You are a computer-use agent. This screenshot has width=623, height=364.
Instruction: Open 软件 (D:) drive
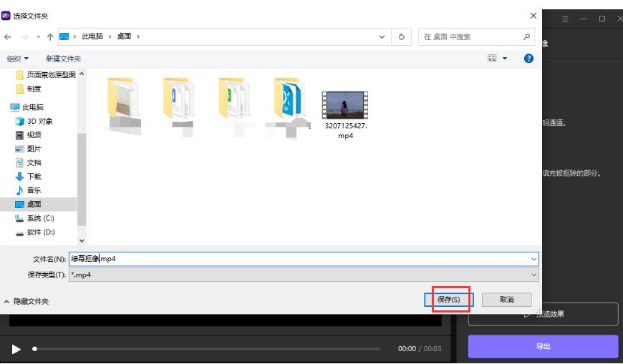click(35, 232)
